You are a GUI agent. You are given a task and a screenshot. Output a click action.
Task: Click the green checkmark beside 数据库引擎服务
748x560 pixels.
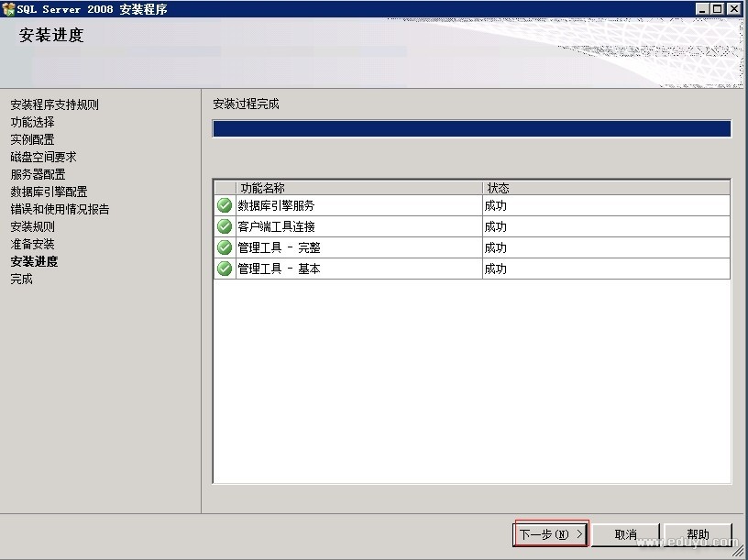[x=224, y=205]
